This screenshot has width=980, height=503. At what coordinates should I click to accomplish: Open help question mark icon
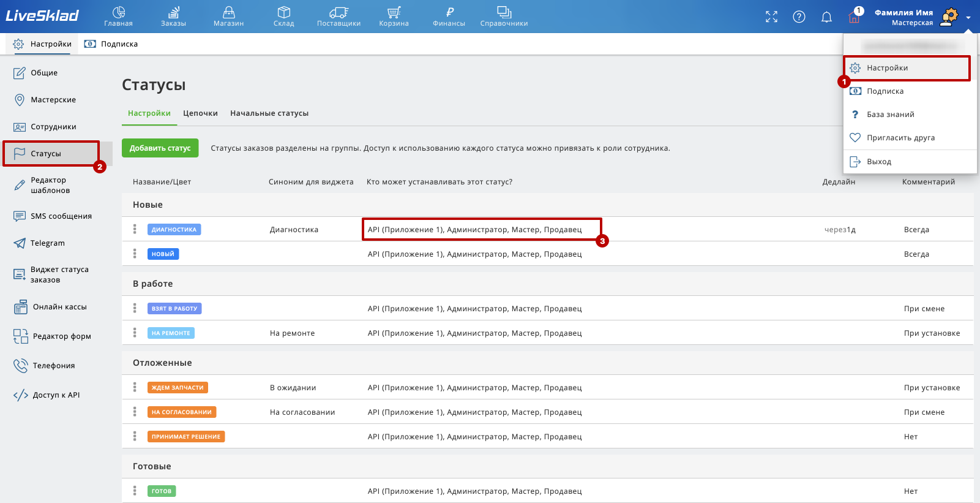point(799,17)
